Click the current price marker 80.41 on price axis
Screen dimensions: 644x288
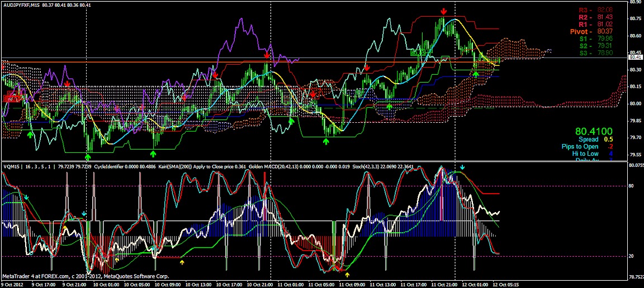tap(634, 57)
